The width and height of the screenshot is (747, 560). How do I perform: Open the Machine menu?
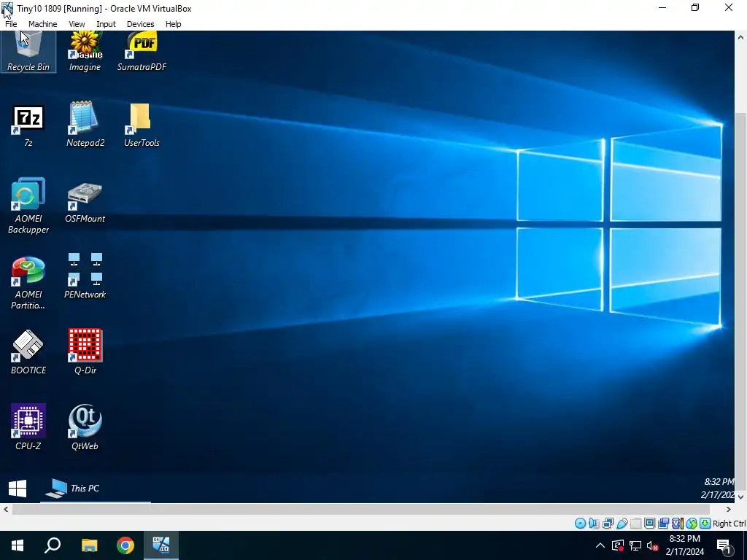click(x=42, y=24)
